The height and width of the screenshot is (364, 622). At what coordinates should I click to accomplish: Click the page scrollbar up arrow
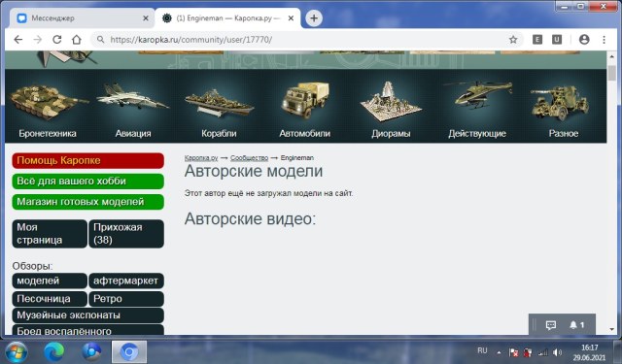pos(611,57)
